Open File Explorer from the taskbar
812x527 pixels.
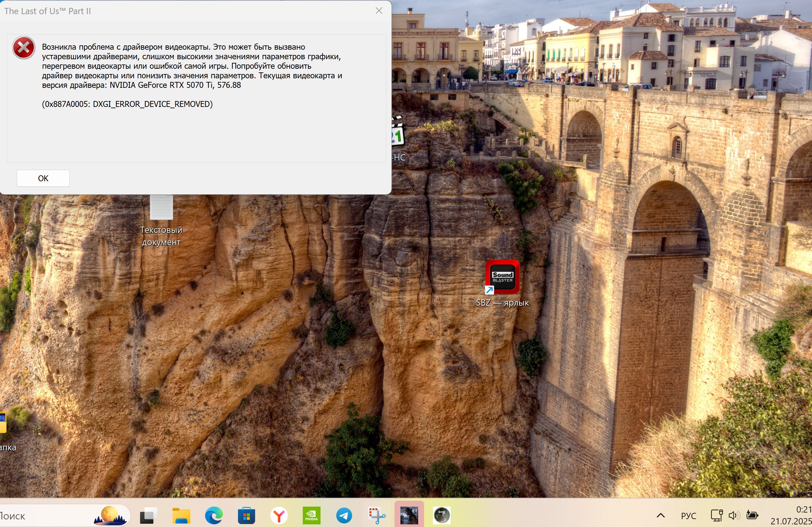pyautogui.click(x=181, y=515)
